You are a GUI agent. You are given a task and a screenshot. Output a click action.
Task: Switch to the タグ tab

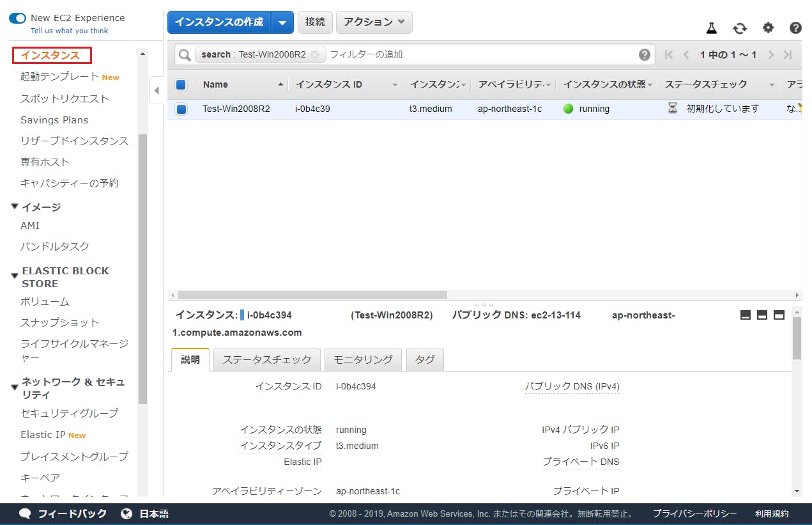point(425,359)
